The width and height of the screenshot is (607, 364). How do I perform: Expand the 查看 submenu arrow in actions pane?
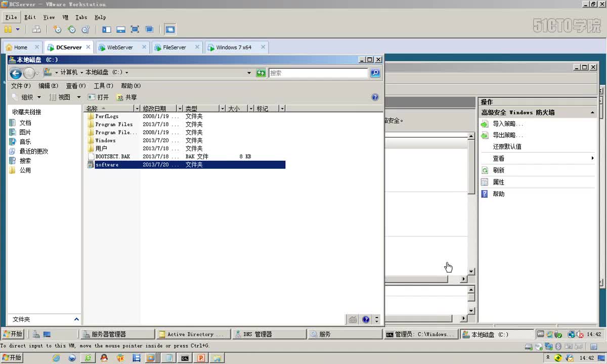[x=592, y=158]
